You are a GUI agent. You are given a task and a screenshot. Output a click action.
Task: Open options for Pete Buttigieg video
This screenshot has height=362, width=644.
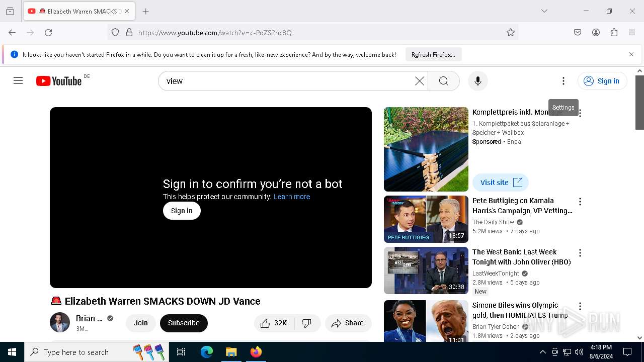[x=580, y=202]
